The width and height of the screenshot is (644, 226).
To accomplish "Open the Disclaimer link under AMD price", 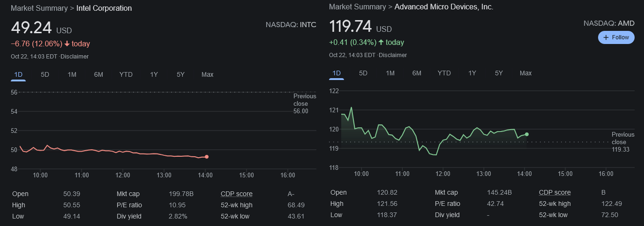I will click(393, 55).
